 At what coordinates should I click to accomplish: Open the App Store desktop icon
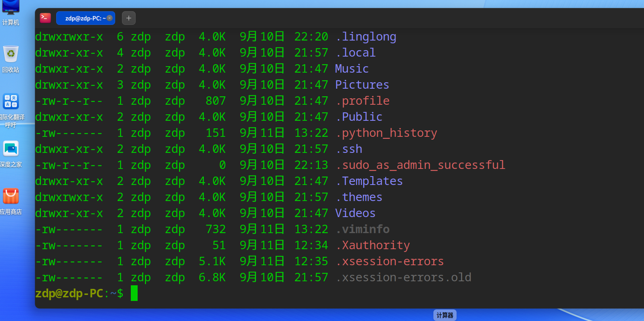pyautogui.click(x=11, y=201)
